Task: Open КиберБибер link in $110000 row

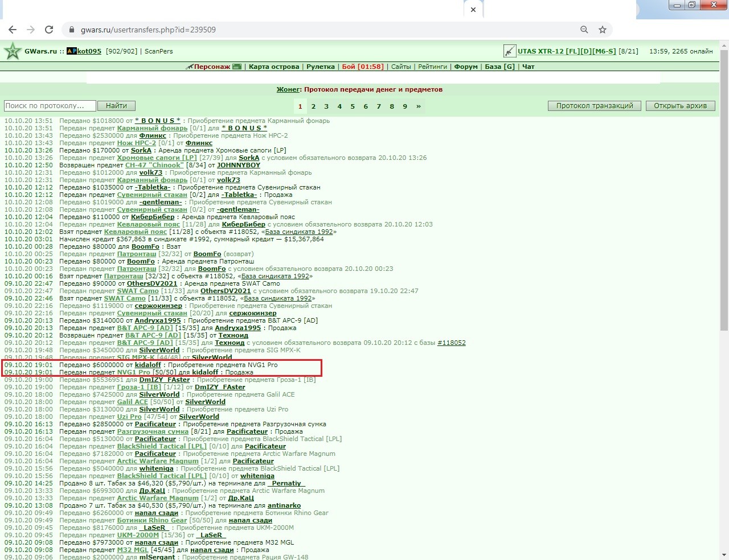Action: coord(153,217)
